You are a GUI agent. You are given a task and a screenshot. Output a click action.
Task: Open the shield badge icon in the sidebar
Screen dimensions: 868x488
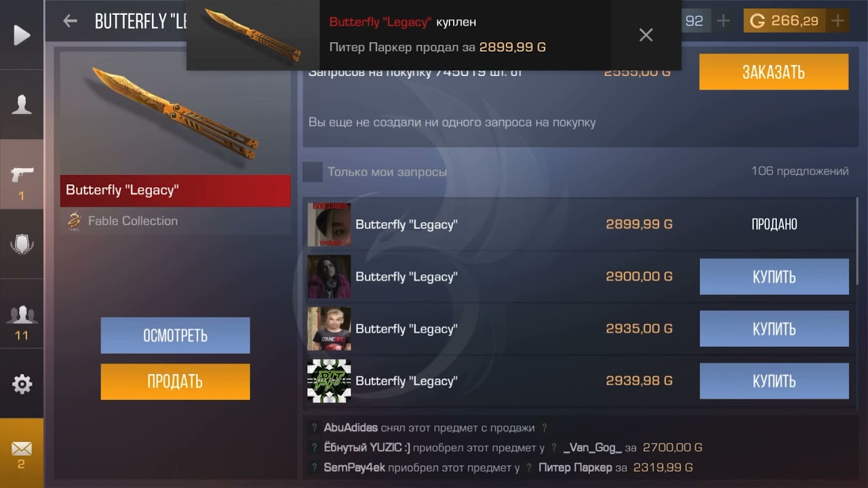coord(22,244)
